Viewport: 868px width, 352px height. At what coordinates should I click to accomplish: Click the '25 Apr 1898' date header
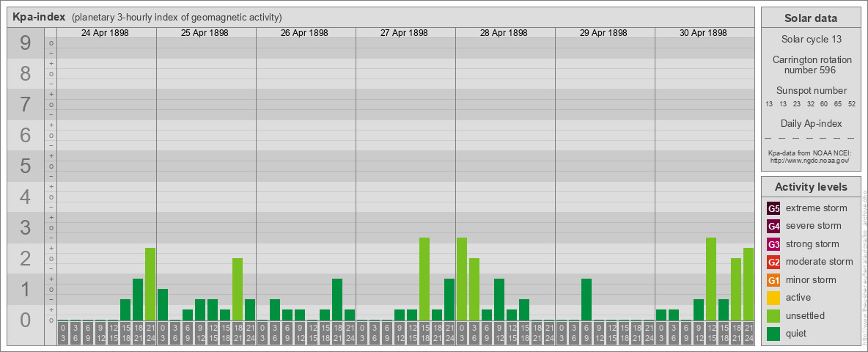(x=205, y=33)
